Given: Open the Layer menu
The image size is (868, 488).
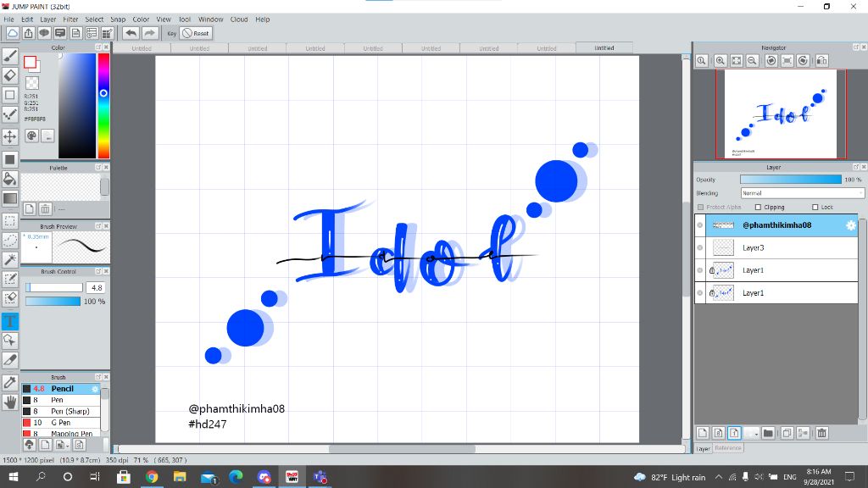Looking at the screenshot, I should pyautogui.click(x=48, y=19).
